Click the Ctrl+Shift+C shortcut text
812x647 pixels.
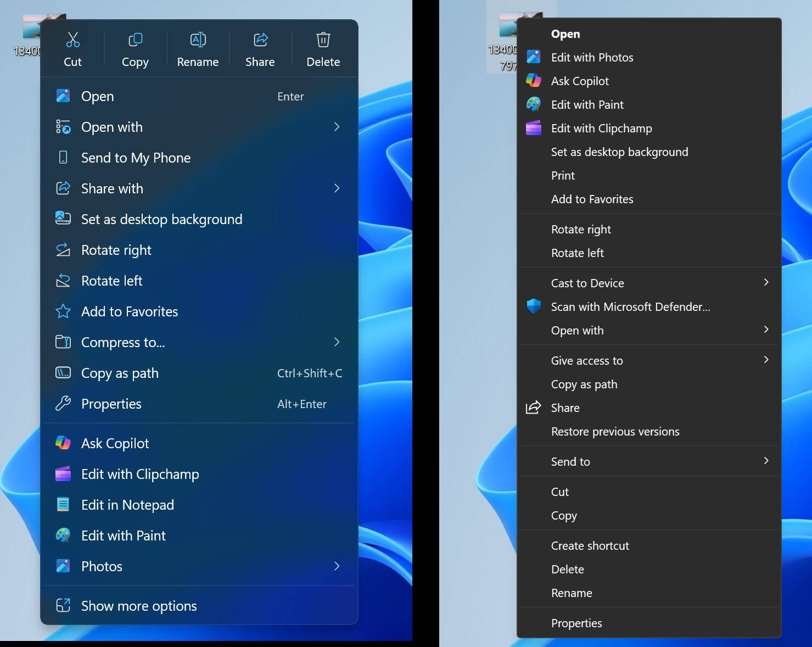[x=310, y=373]
